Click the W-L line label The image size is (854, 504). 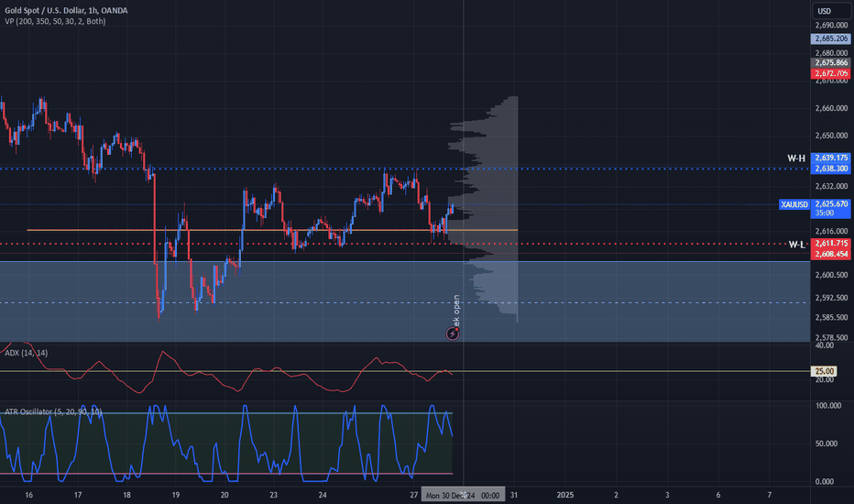click(x=797, y=244)
